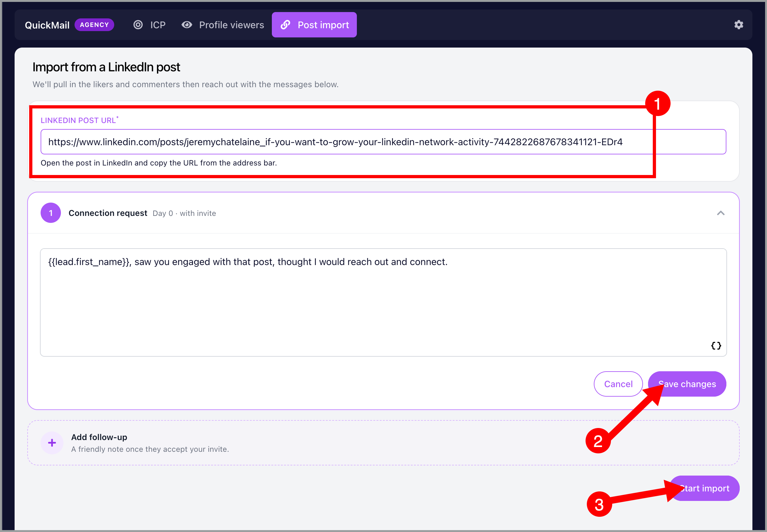This screenshot has width=767, height=532.
Task: Switch to the Profile viewers tab
Action: 222,25
